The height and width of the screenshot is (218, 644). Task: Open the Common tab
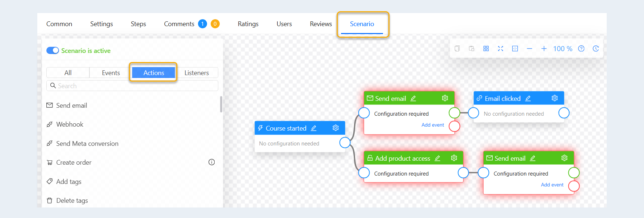[x=59, y=24]
